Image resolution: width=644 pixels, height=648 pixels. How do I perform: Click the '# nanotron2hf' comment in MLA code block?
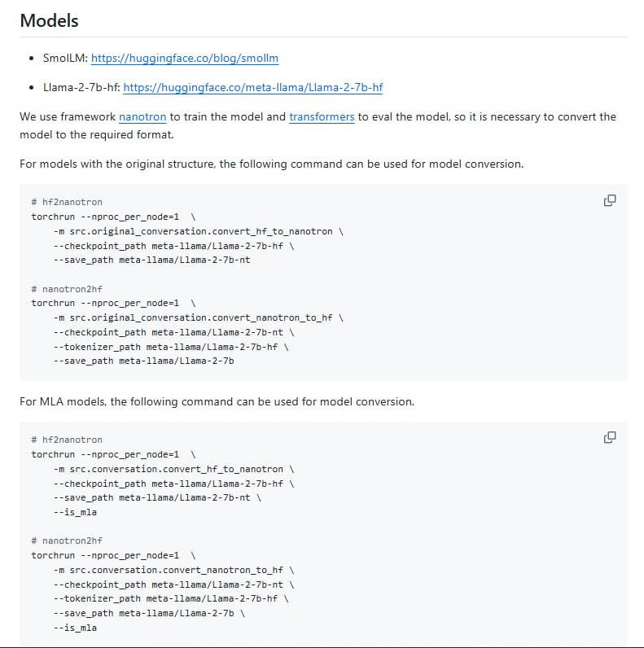(x=67, y=541)
